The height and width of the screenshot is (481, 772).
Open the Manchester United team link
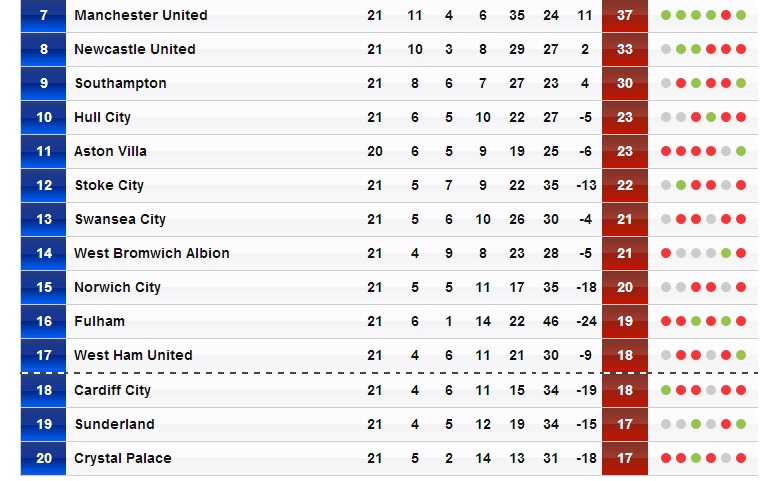141,15
